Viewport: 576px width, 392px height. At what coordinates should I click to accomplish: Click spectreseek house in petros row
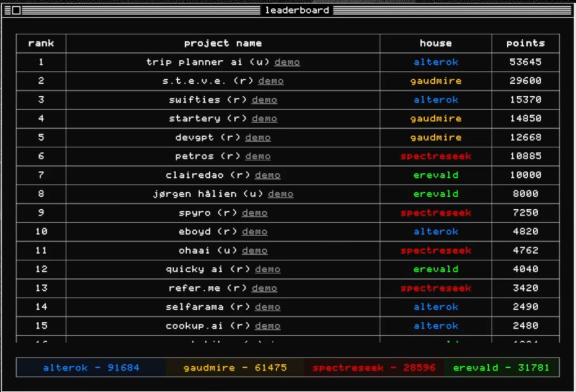click(436, 156)
